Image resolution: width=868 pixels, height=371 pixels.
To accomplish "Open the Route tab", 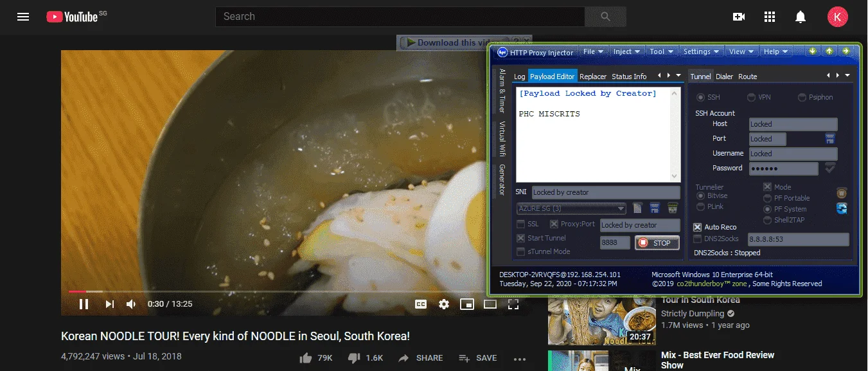I will [x=747, y=77].
